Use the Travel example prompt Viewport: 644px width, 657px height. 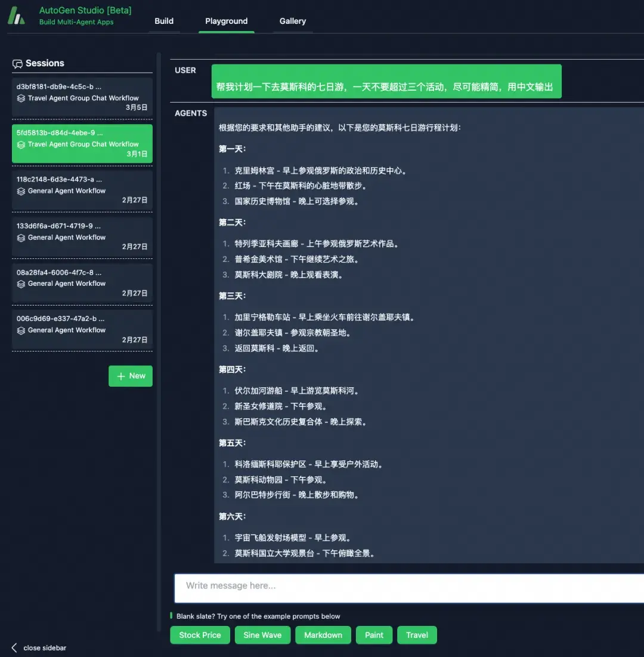[x=417, y=635]
